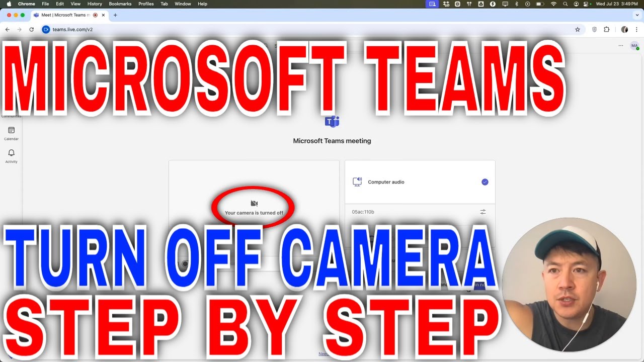Screen dimensions: 644x362
Task: Open the MA profile avatar in Teams
Action: coord(634,46)
